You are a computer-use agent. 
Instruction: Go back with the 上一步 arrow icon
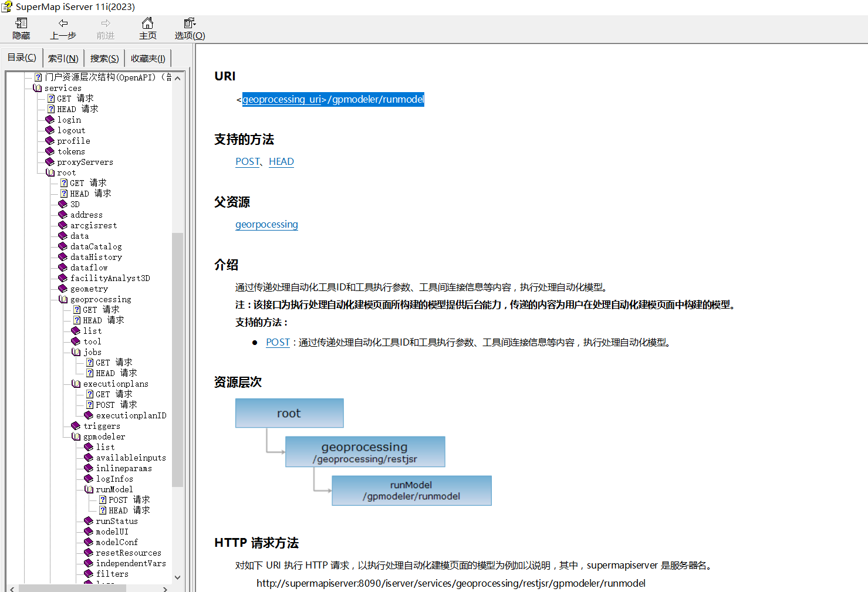63,23
